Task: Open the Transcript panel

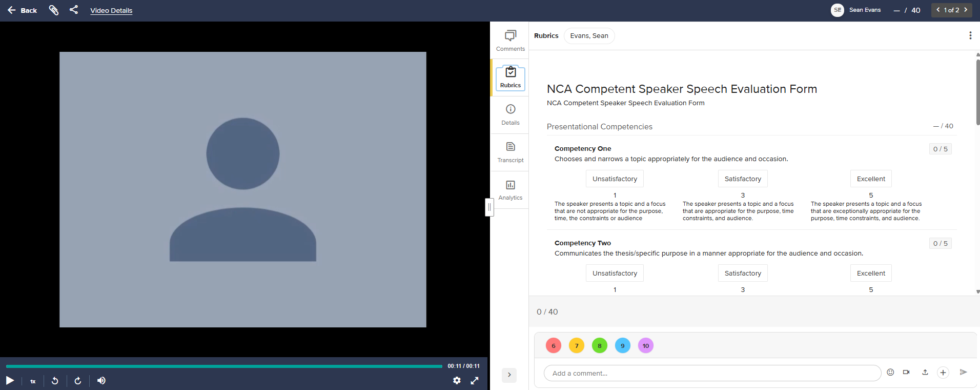Action: [x=511, y=152]
